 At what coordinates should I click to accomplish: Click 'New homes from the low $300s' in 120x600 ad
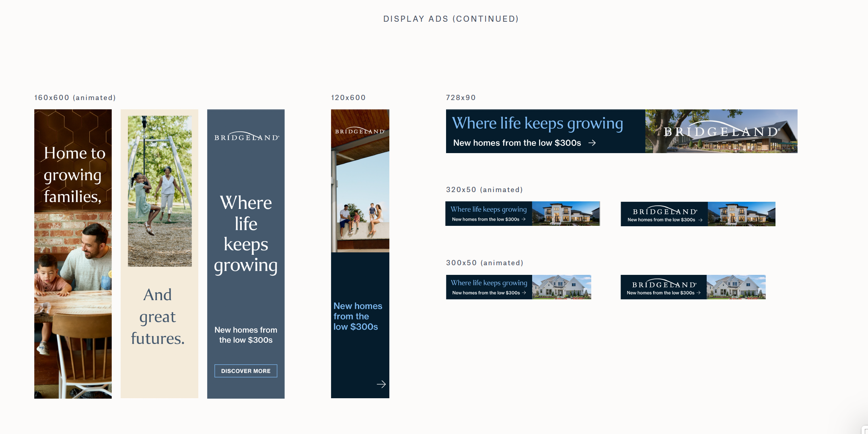(358, 316)
